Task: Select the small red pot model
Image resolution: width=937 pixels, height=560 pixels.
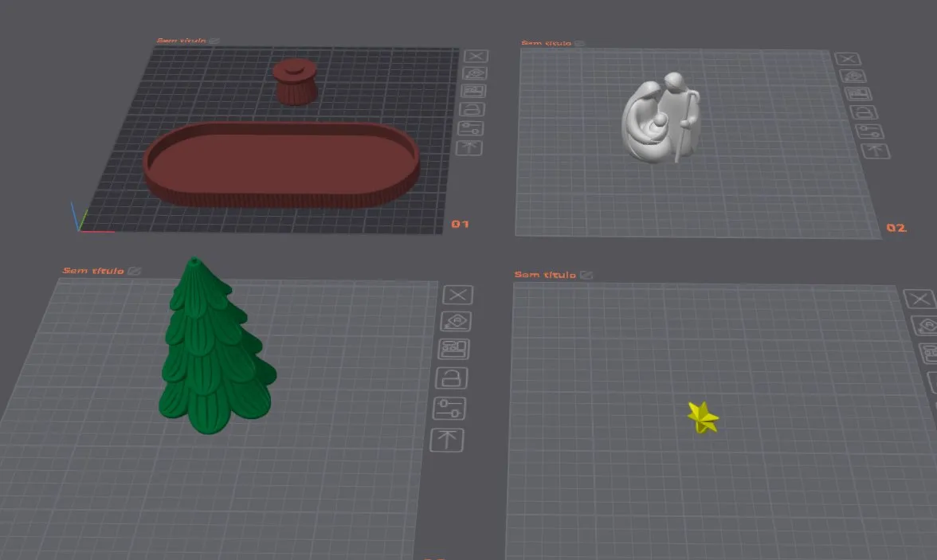Action: [295, 82]
